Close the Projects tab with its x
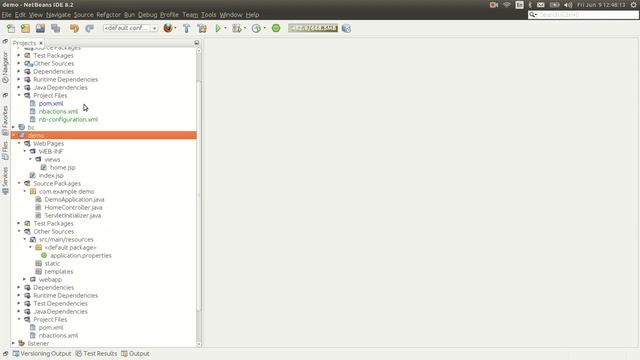Image resolution: width=640 pixels, height=360 pixels. pyautogui.click(x=41, y=43)
